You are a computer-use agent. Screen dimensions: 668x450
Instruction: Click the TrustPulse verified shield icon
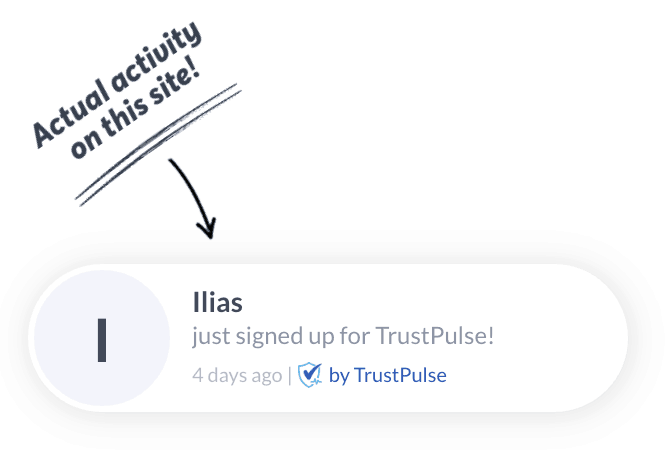click(x=310, y=375)
